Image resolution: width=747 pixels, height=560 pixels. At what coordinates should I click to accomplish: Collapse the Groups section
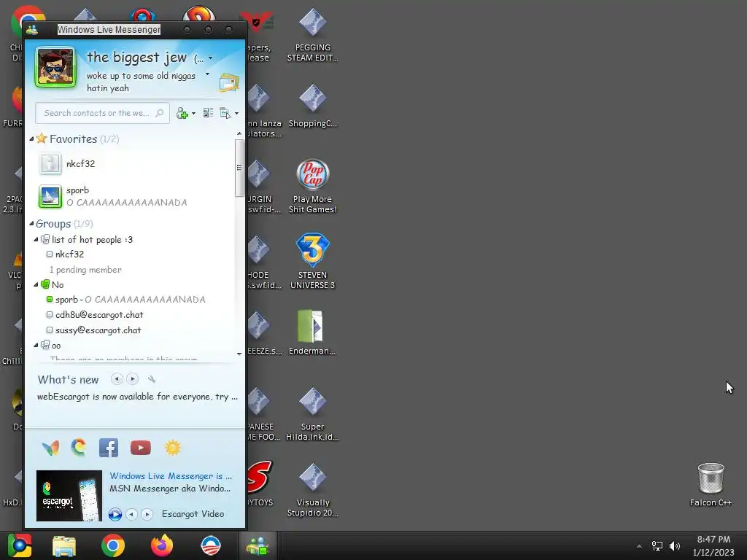(31, 223)
